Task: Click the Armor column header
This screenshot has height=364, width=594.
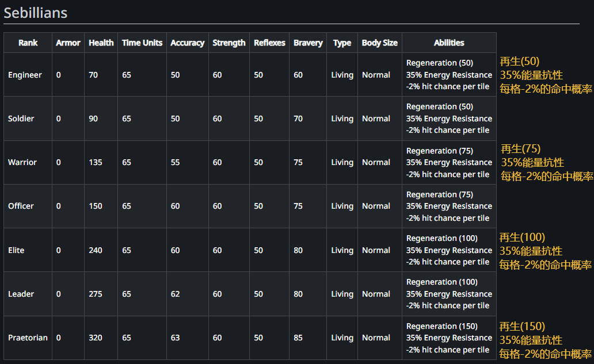Action: click(x=68, y=43)
